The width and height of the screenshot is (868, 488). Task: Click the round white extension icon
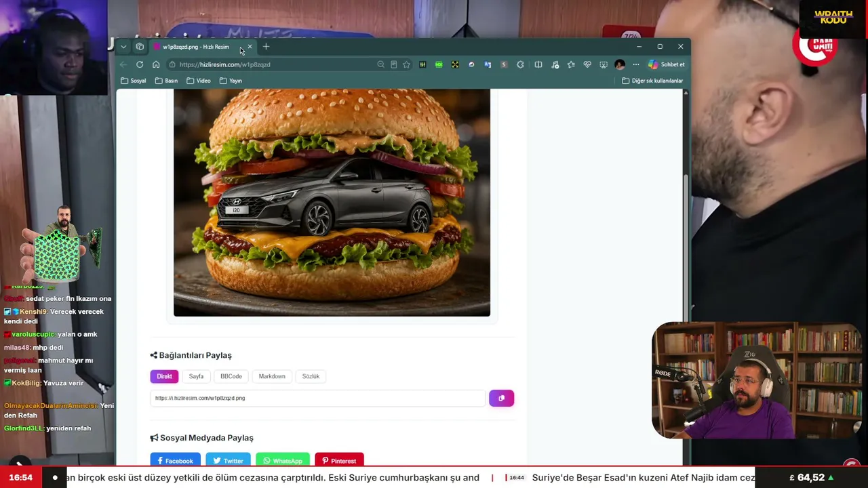[x=471, y=64]
